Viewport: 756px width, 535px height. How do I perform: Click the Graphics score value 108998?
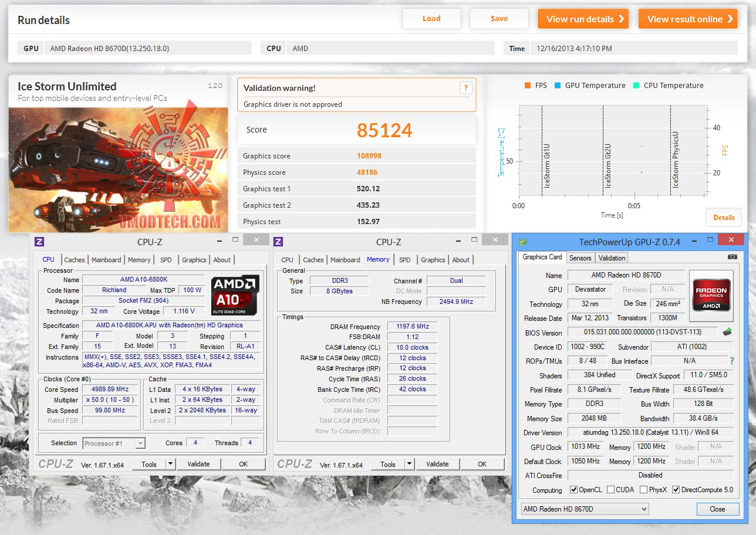tap(369, 156)
